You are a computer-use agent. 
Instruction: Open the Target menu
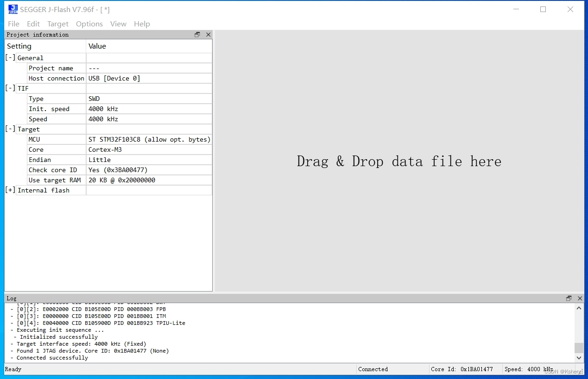point(58,24)
